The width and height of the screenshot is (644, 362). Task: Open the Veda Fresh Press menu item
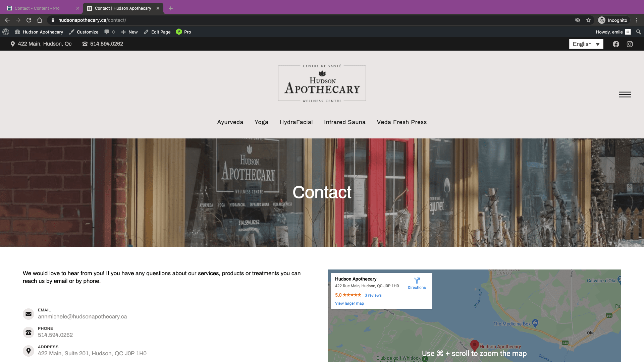pos(402,122)
